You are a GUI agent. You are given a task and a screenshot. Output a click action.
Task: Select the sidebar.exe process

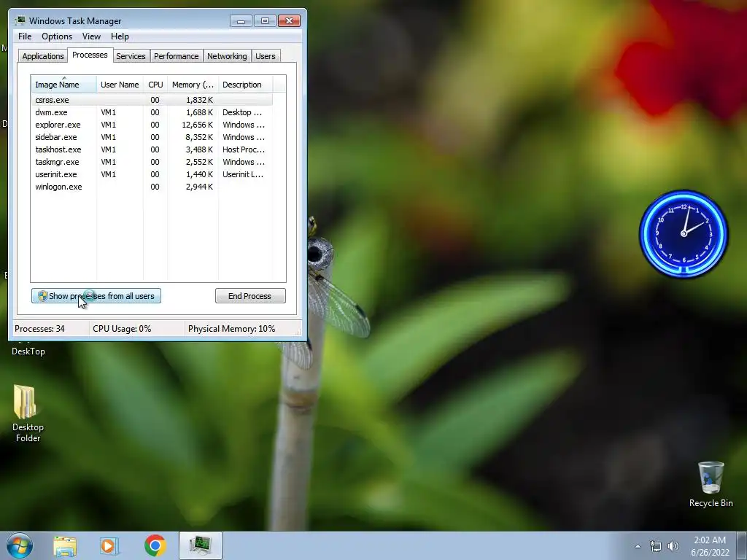(152, 137)
